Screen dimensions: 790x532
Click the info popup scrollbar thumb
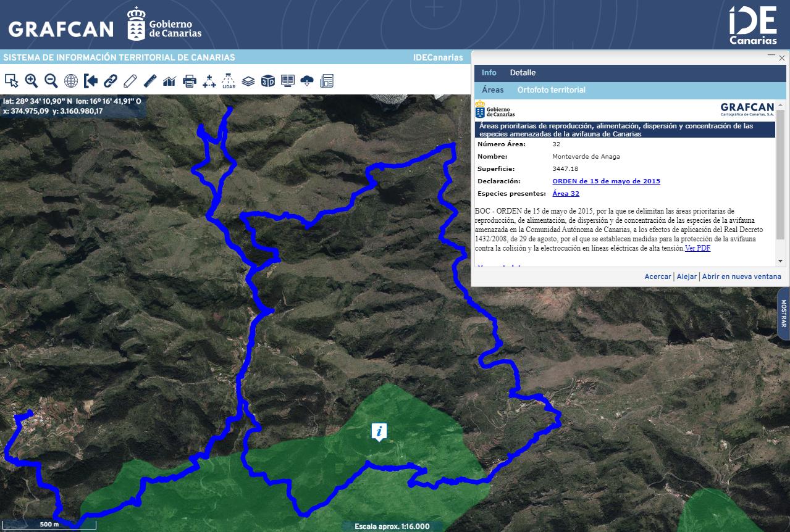point(781,175)
